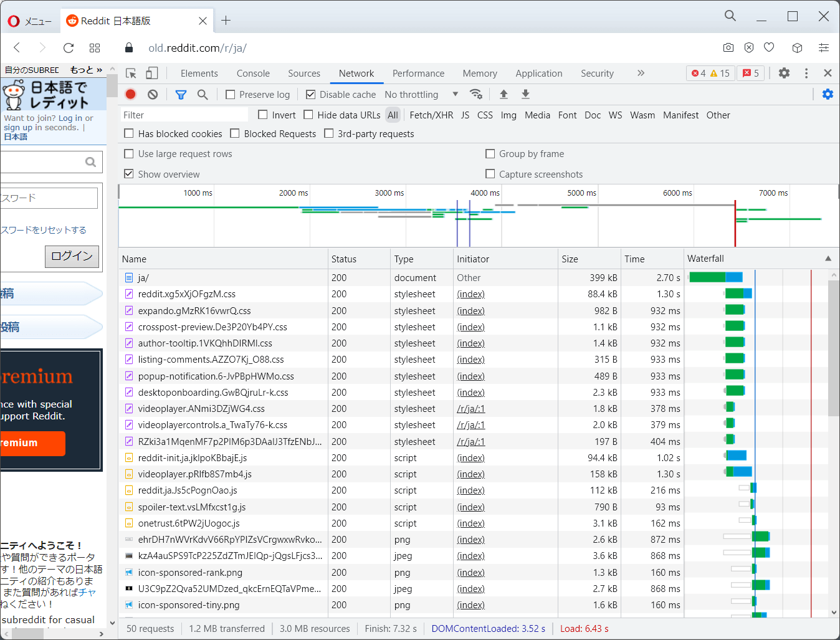Sort by the Size column header
The width and height of the screenshot is (840, 640).
point(589,259)
